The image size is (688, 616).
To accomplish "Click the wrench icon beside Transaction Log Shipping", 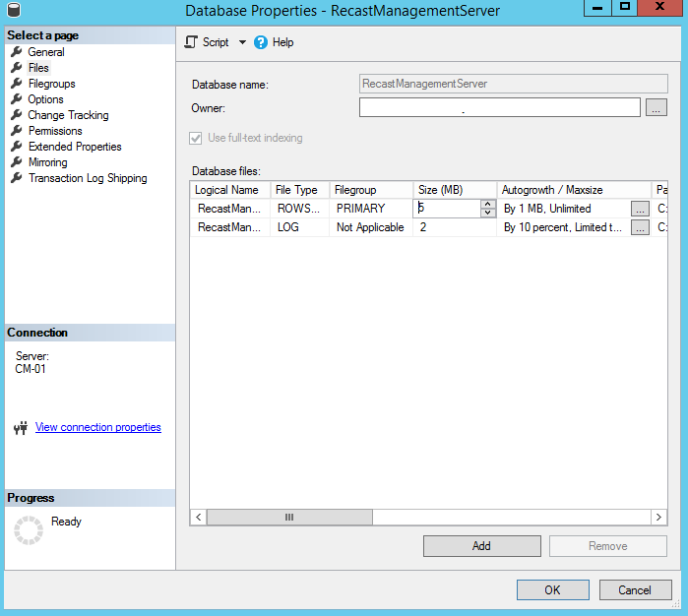I will coord(16,178).
